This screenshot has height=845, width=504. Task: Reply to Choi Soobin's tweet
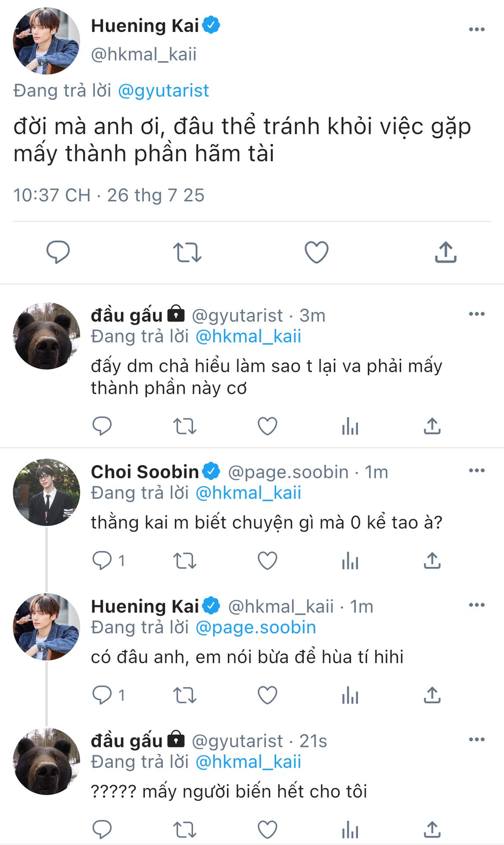[x=102, y=561]
